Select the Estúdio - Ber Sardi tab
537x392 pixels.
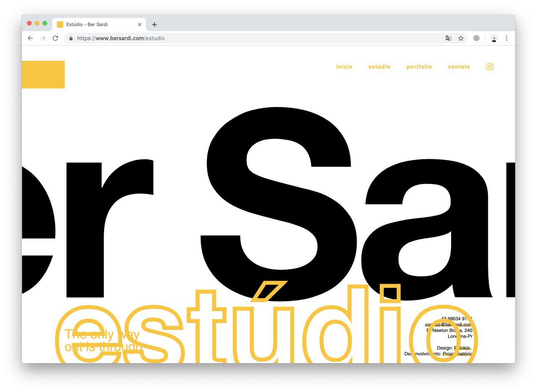point(99,24)
